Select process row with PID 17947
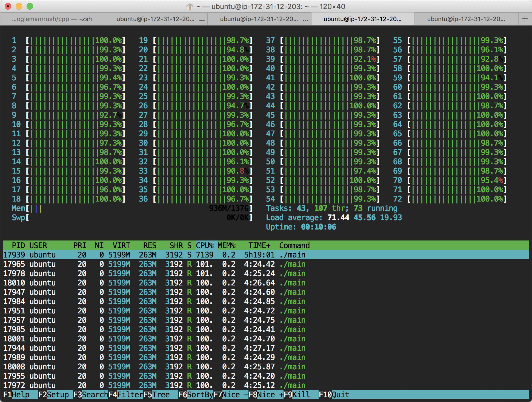The image size is (532, 402). click(x=266, y=292)
